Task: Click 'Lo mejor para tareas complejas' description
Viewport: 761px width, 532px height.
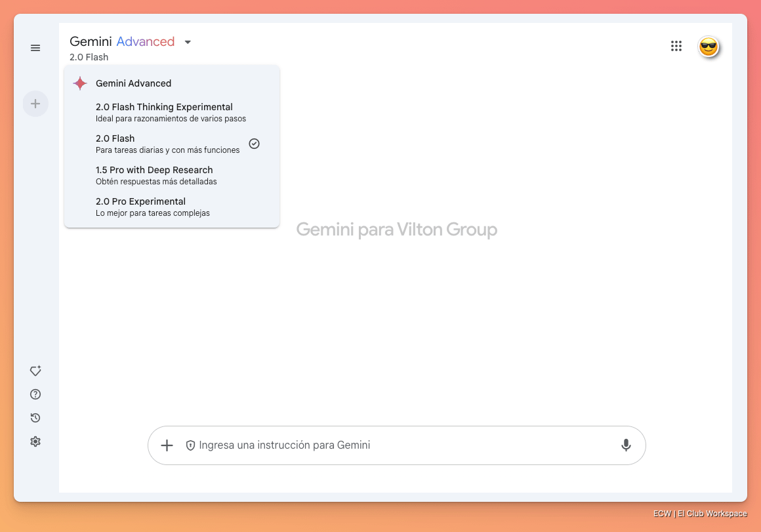Action: click(x=153, y=213)
